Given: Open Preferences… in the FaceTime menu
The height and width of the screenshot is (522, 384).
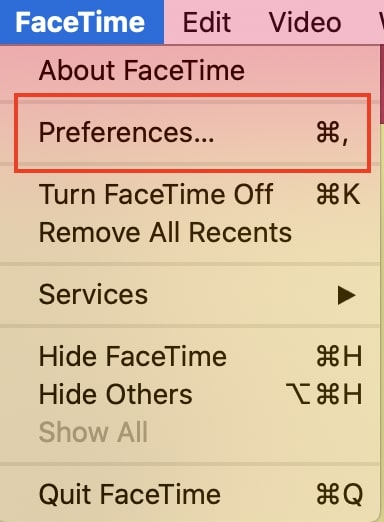Looking at the screenshot, I should click(x=190, y=132).
